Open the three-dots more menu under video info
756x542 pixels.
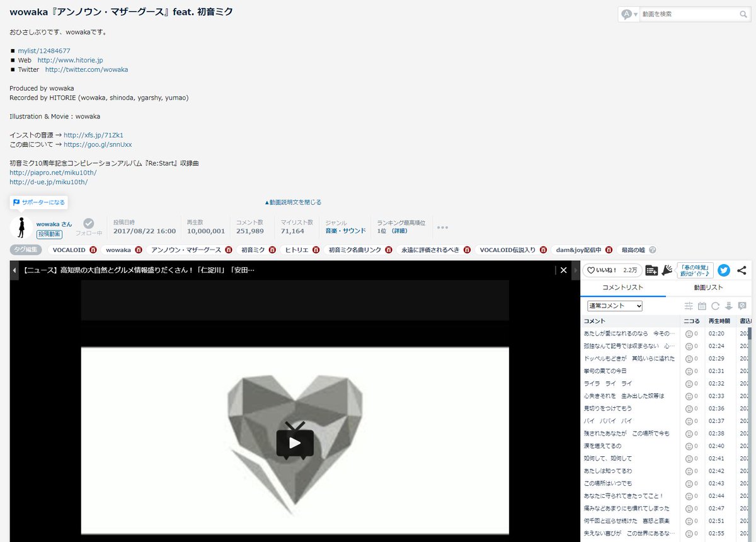[x=442, y=228]
